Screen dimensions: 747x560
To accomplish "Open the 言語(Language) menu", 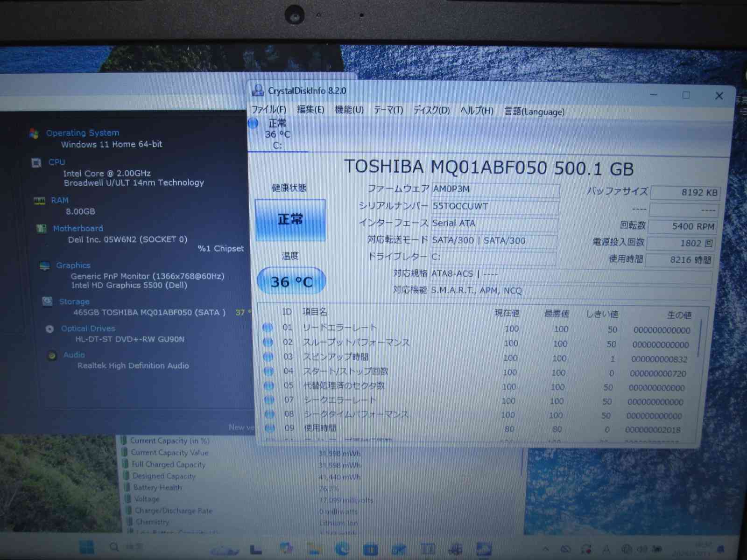I will (534, 112).
